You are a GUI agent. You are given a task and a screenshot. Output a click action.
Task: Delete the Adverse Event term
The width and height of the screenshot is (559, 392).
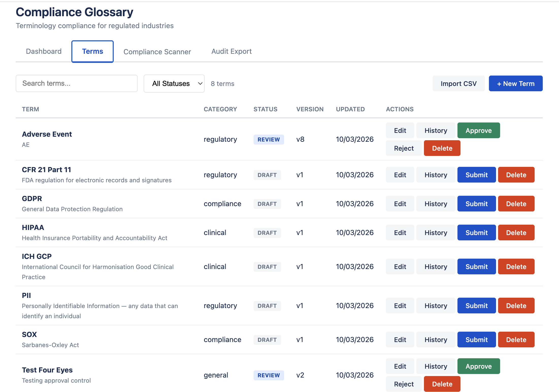(x=442, y=148)
